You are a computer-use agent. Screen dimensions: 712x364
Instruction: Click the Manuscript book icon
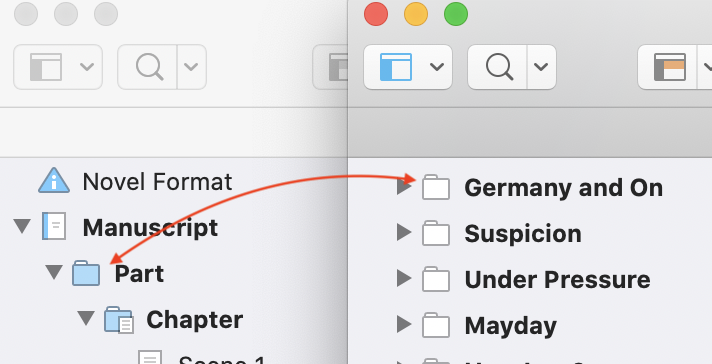pos(54,226)
